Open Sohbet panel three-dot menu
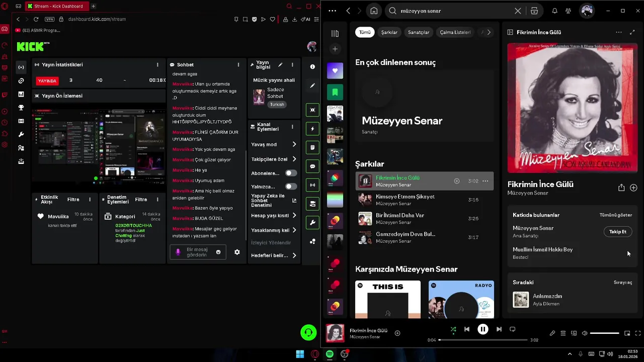This screenshot has height=362, width=644. 238,65
